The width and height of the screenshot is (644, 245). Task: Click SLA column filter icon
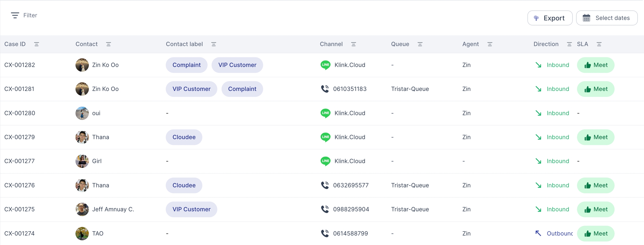[x=599, y=44]
